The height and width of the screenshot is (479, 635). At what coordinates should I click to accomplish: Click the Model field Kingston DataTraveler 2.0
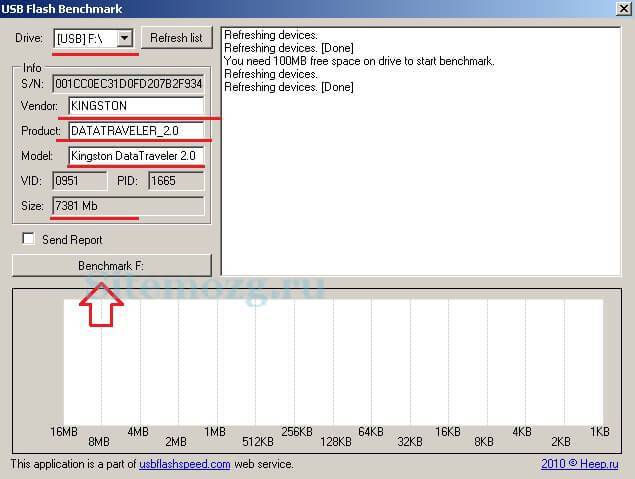coord(136,156)
